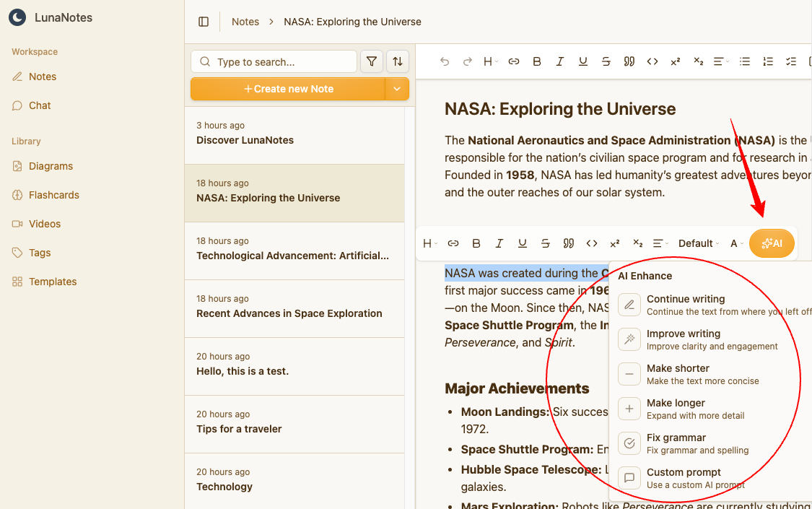The height and width of the screenshot is (509, 812).
Task: Apply superscript in floating toolbar
Action: [x=615, y=243]
